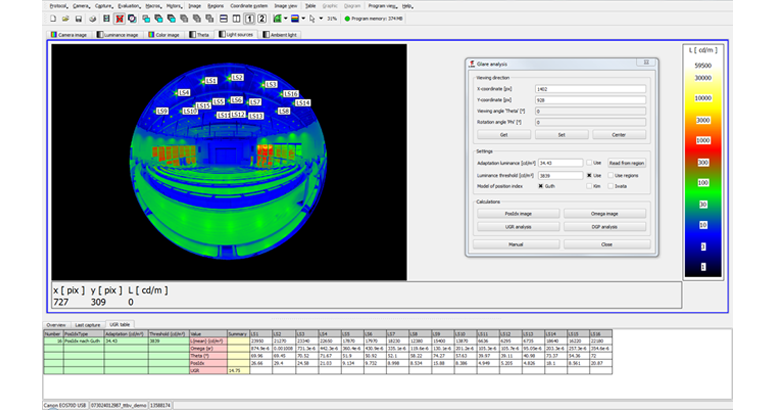
Task: Click the Save floppy disk icon
Action: click(x=79, y=19)
